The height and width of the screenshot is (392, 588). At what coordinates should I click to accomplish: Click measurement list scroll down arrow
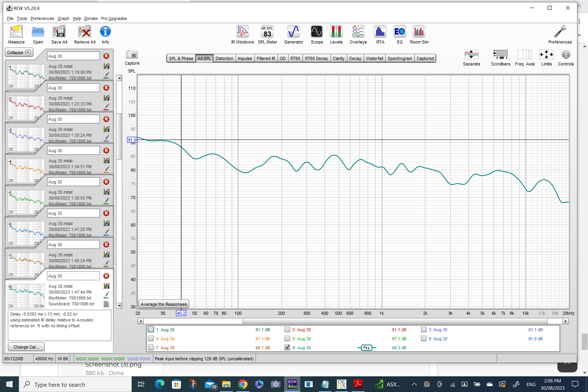[x=119, y=306]
